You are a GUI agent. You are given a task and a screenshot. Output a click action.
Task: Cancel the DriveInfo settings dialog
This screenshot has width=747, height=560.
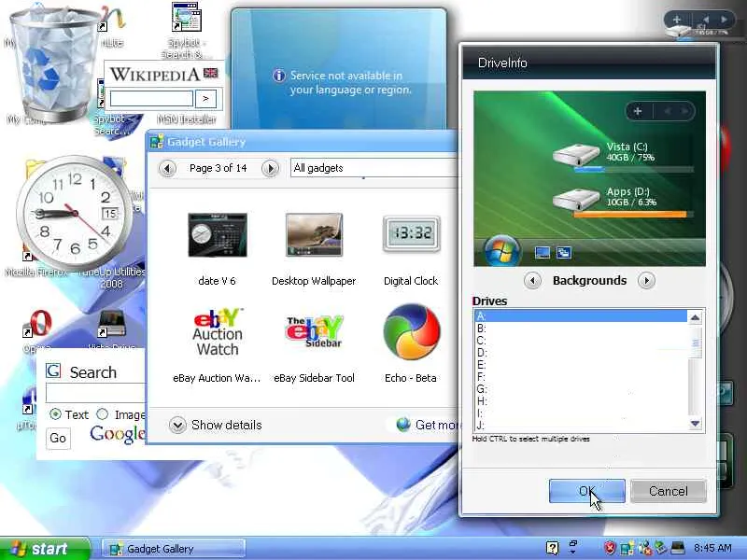pyautogui.click(x=668, y=491)
